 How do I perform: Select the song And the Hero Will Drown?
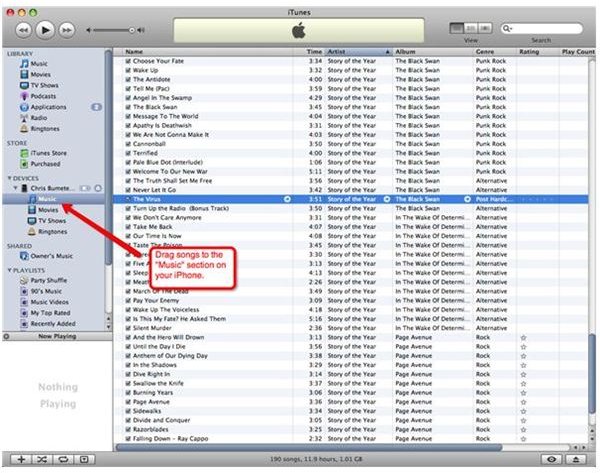coord(168,337)
